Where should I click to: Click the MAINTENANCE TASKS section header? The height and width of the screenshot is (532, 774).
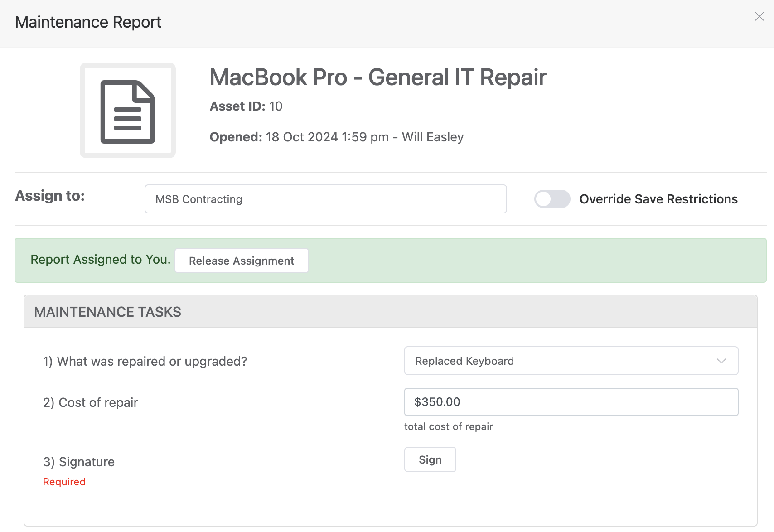coord(107,312)
